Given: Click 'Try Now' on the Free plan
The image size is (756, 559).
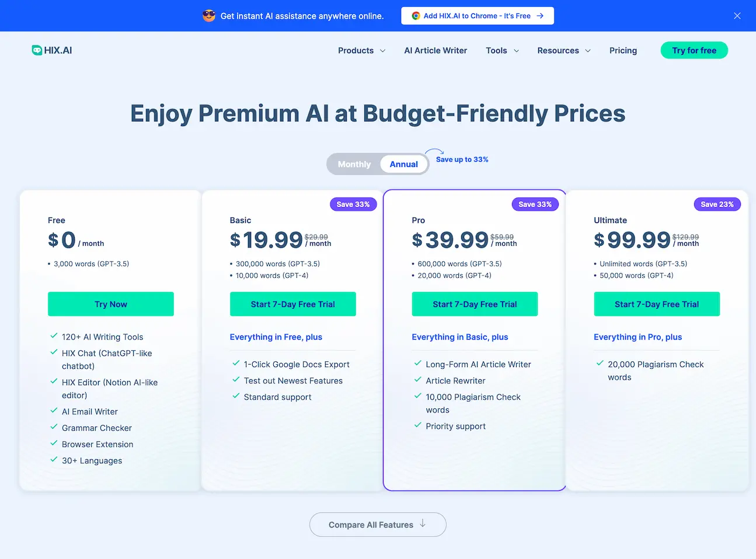Looking at the screenshot, I should [110, 304].
